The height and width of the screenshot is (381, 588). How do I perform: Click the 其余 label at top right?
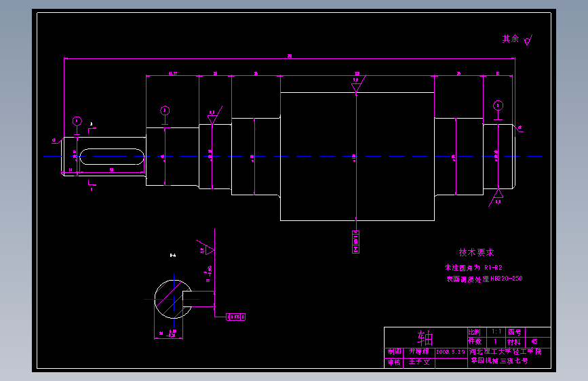[x=511, y=39]
